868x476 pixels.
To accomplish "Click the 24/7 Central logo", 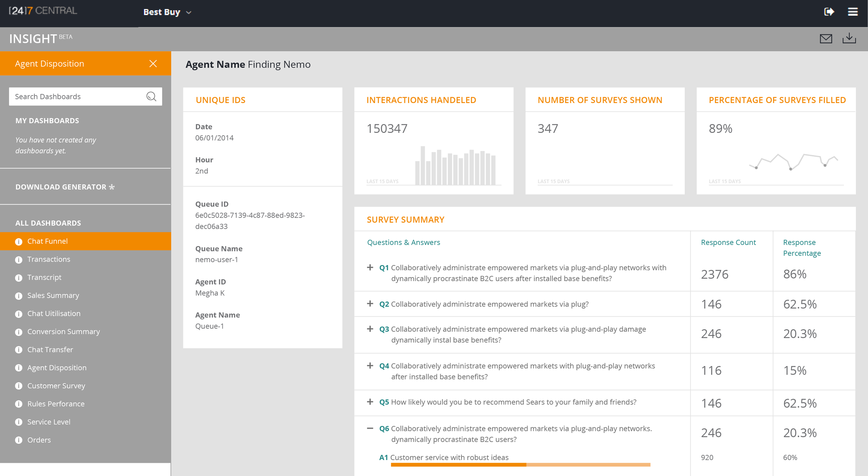I will click(x=43, y=11).
